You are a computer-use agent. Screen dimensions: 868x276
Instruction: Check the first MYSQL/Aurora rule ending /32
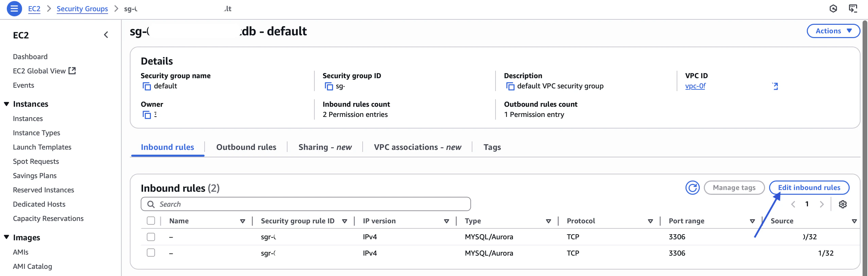coord(151,237)
